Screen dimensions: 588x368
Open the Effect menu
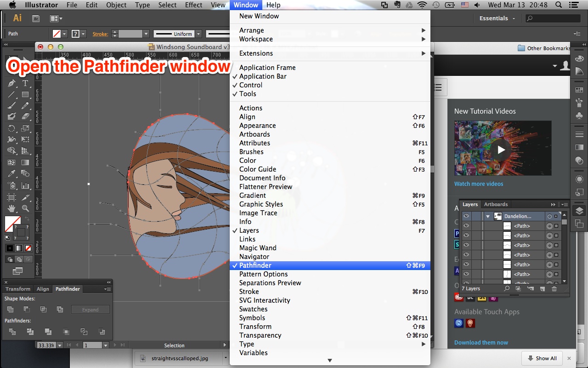193,5
